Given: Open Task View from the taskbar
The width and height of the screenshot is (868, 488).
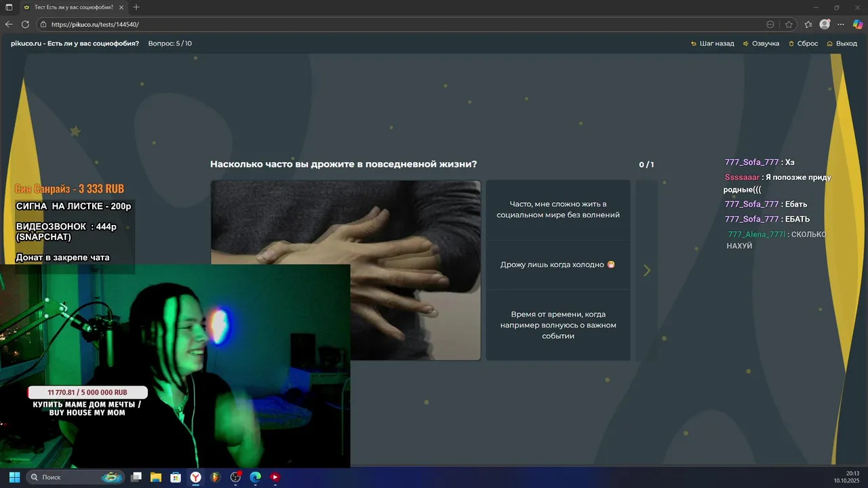Looking at the screenshot, I should (x=136, y=477).
